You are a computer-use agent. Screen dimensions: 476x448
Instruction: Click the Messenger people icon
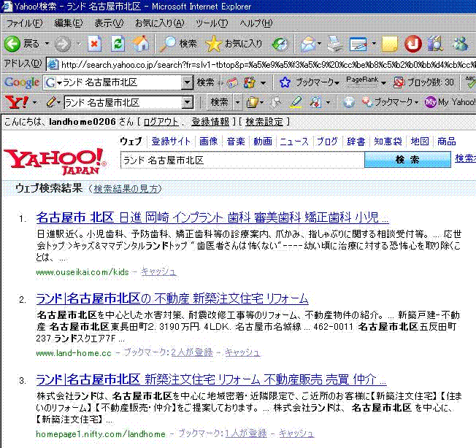[460, 45]
